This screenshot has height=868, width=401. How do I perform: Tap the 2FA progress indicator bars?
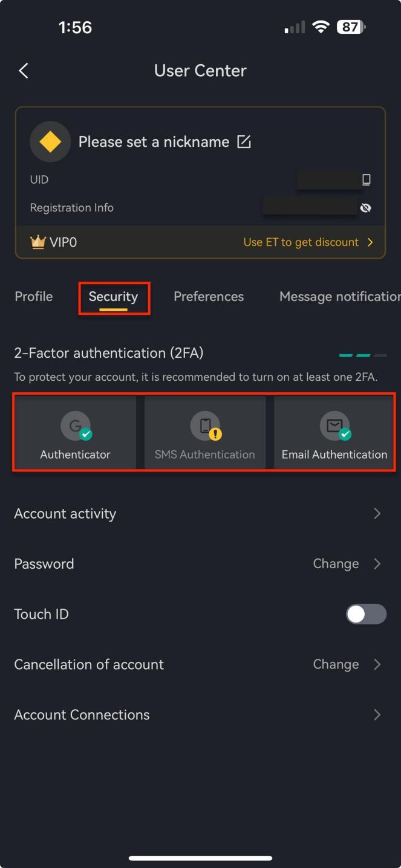(363, 355)
